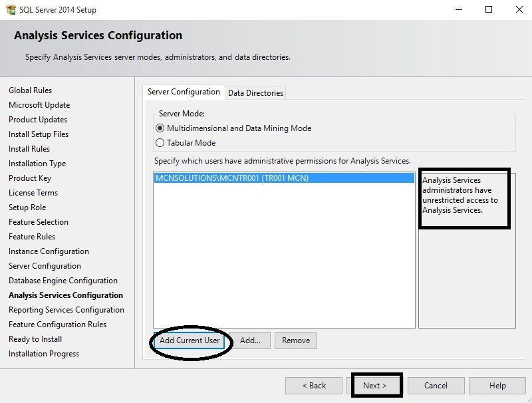Cancel the setup wizard
The height and width of the screenshot is (403, 532).
pos(436,386)
